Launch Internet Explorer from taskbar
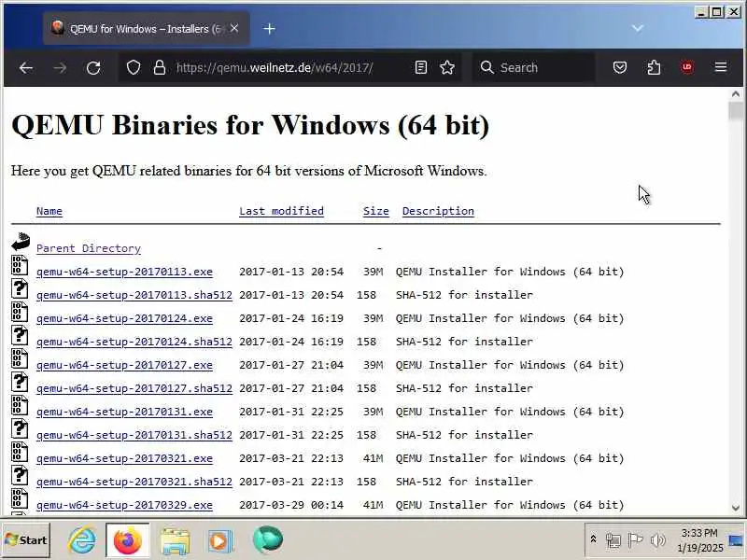 pyautogui.click(x=82, y=540)
